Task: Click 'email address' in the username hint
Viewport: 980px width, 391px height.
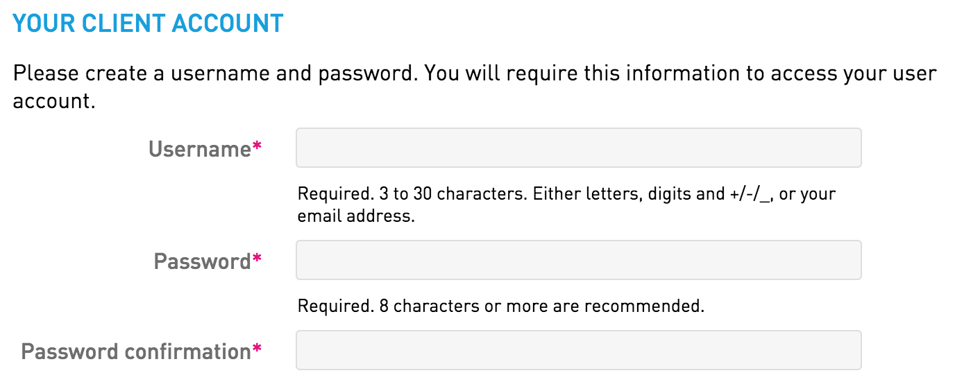Action: point(355,216)
